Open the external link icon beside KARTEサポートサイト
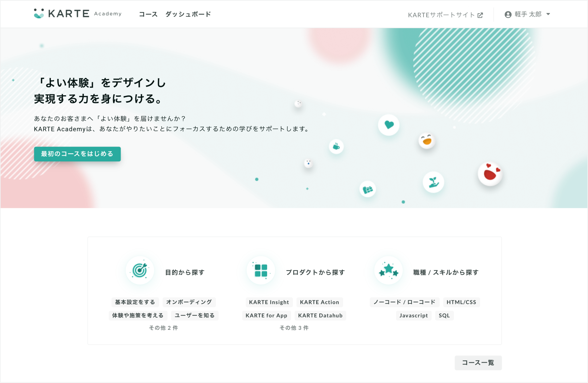 point(480,15)
